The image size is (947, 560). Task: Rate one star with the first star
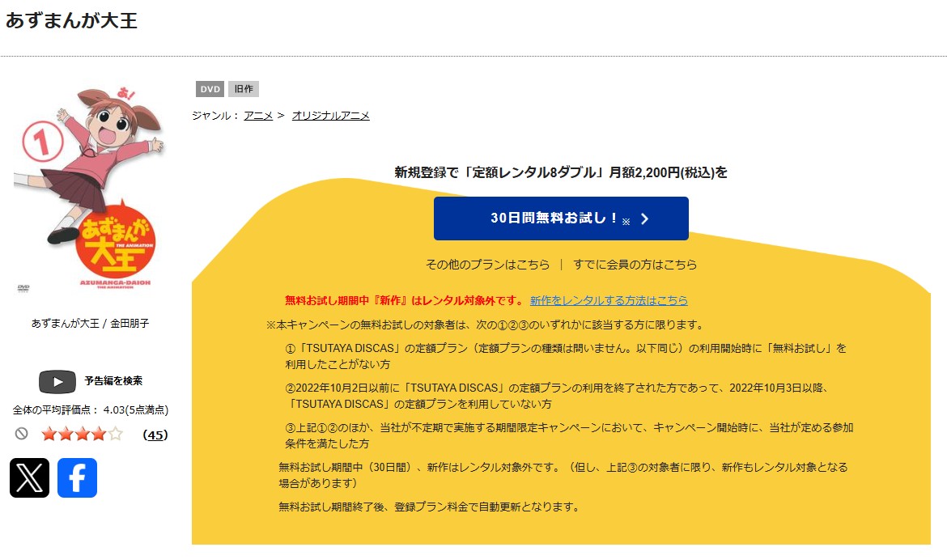(49, 435)
